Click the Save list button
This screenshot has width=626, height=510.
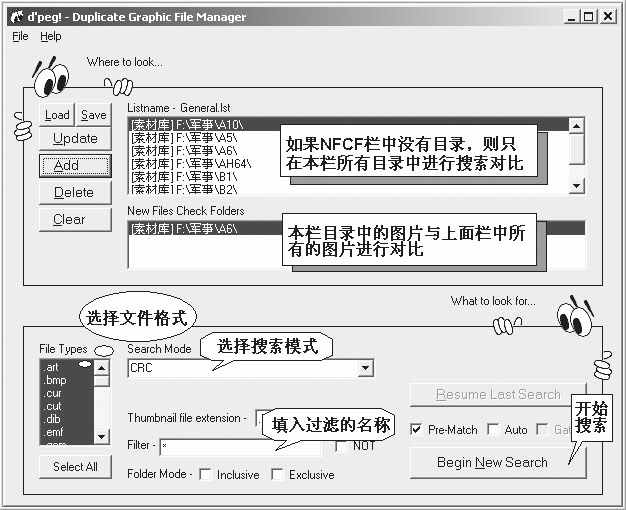tap(93, 115)
